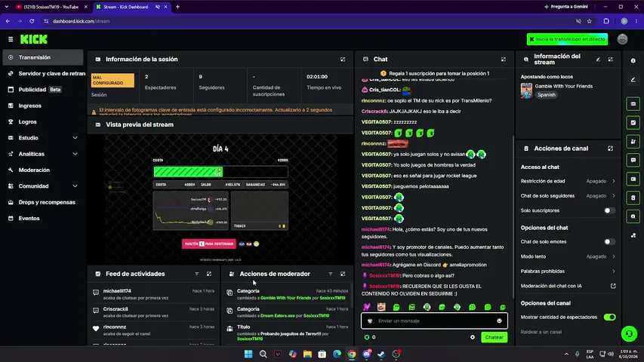Expand the Acciones de canal panel
Screen dimensions: 644x362
610,149
